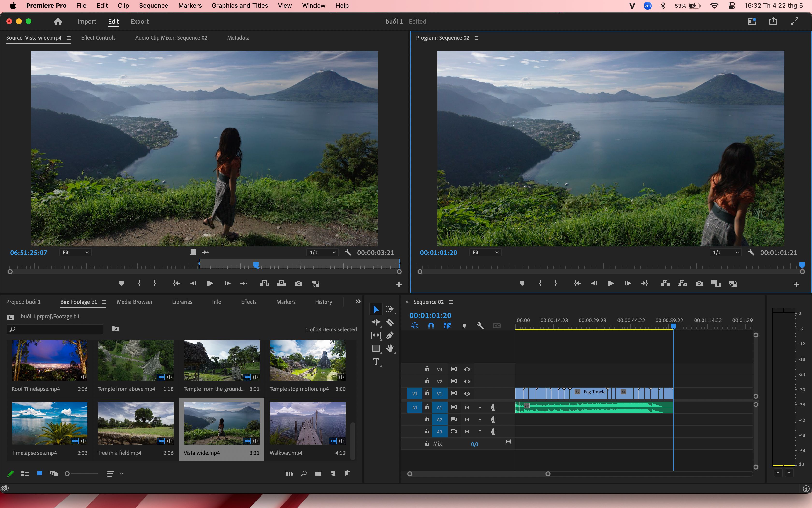Open Source monitor Fit zoom dropdown

[x=75, y=252]
